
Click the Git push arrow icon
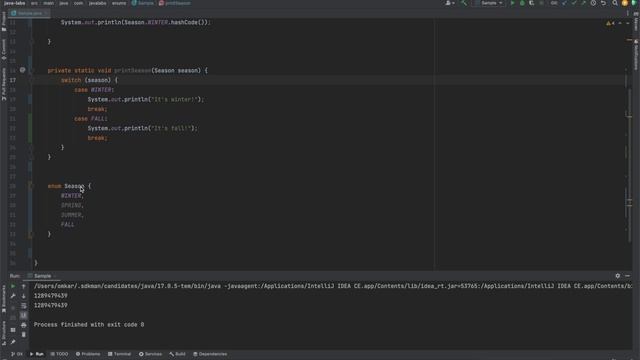(583, 3)
